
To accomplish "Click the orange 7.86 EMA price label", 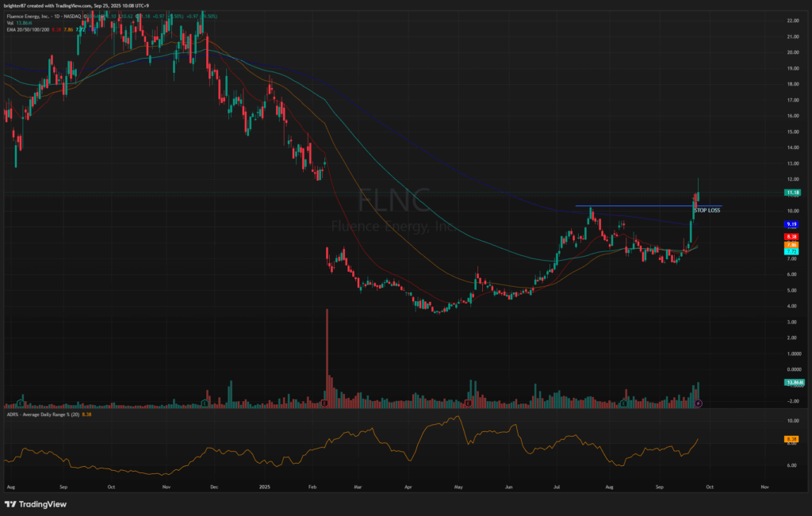I will [x=792, y=245].
